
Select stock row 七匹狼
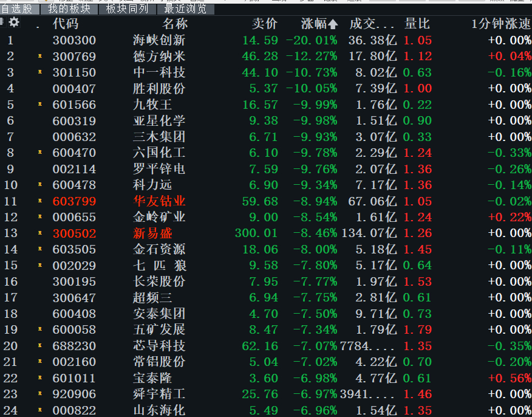click(x=266, y=265)
